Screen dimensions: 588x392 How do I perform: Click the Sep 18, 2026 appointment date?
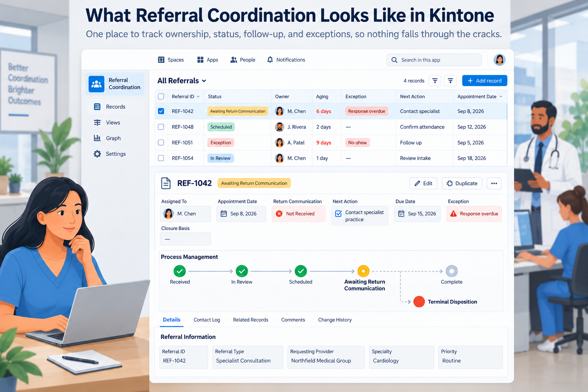click(472, 158)
